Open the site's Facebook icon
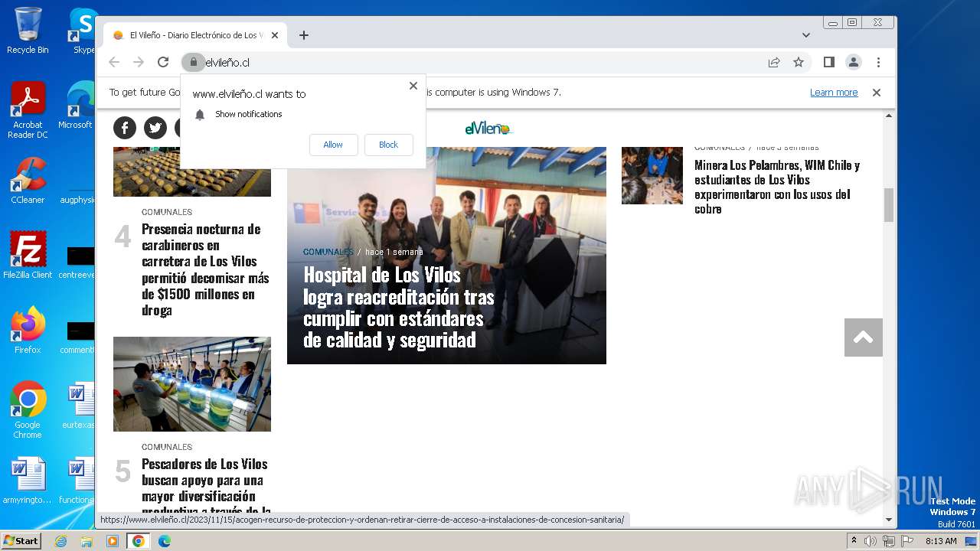Viewport: 980px width, 551px height. (125, 128)
